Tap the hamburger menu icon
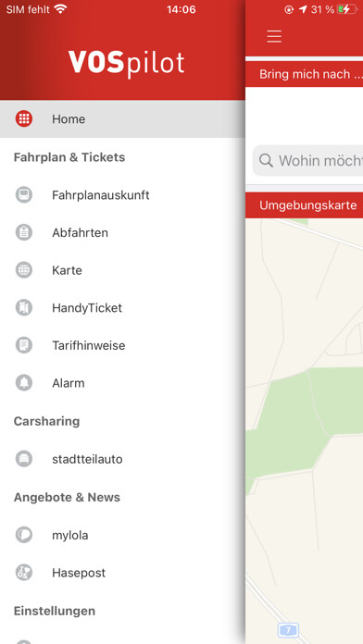 coord(274,36)
